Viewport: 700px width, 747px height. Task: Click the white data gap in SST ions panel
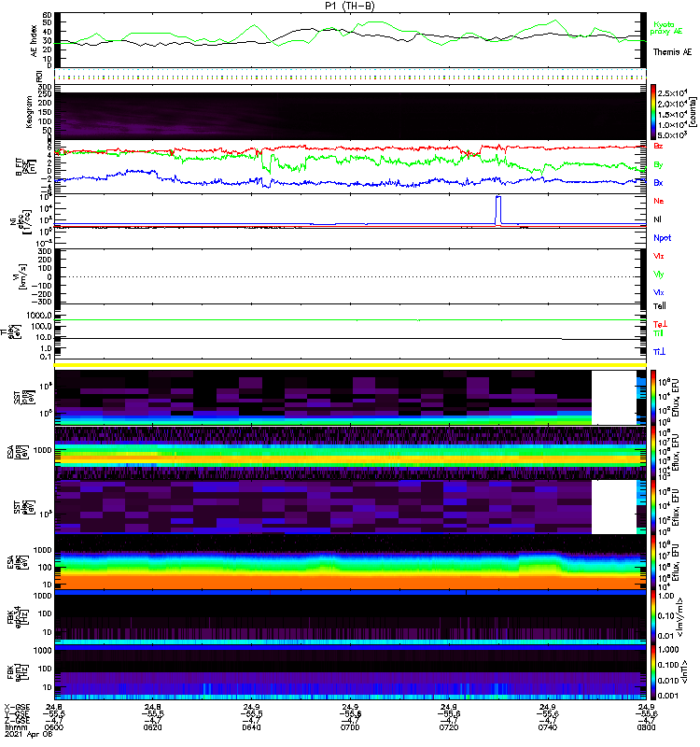(614, 398)
